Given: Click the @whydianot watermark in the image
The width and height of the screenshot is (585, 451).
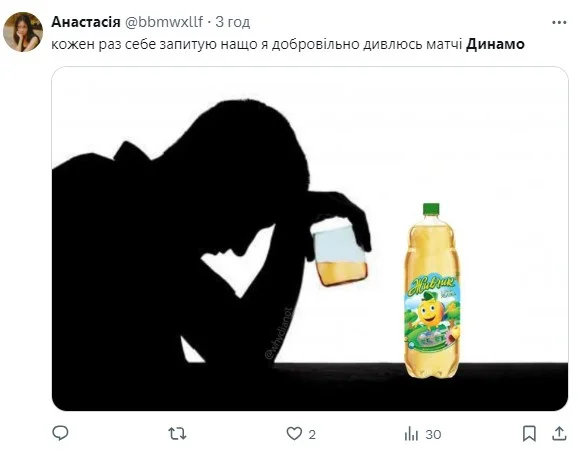Looking at the screenshot, I should 278,333.
